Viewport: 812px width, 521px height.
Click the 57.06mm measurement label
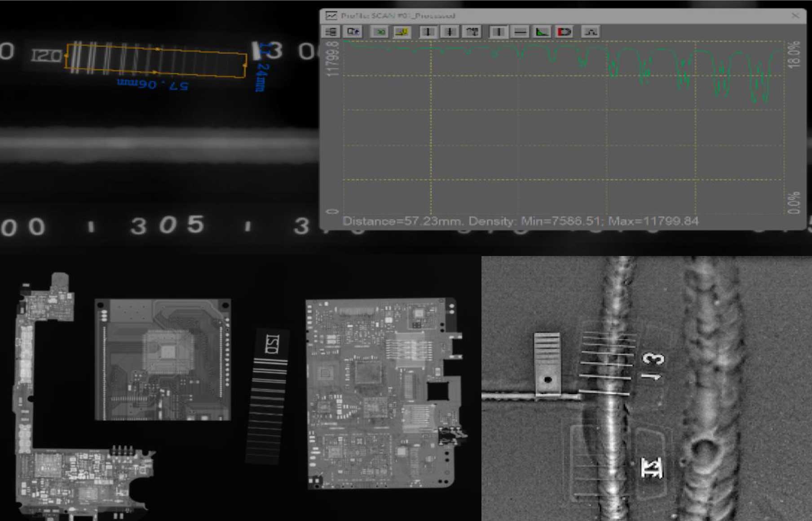(153, 84)
